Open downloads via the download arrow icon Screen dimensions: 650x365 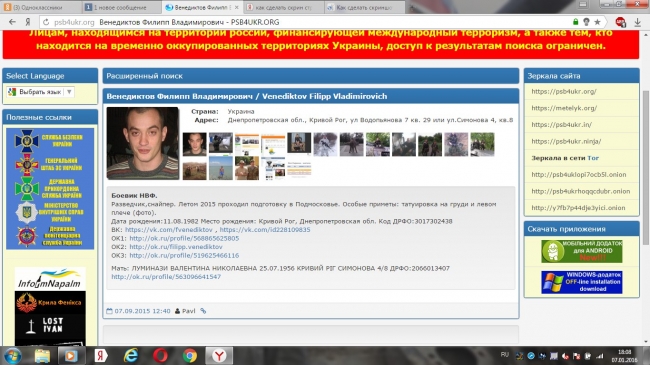pyautogui.click(x=638, y=22)
